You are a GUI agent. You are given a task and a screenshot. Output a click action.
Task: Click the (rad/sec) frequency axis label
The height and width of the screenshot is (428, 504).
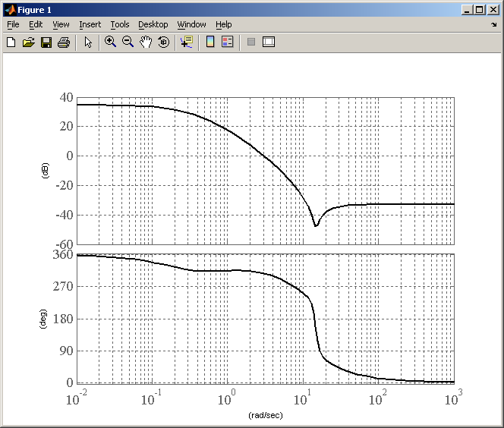click(x=266, y=415)
